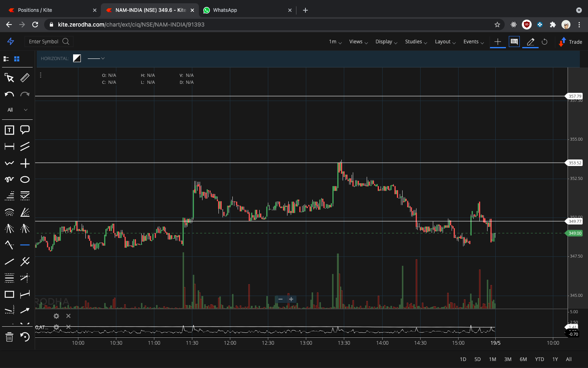Toggle the crosshair info box
The height and width of the screenshot is (368, 588).
514,42
